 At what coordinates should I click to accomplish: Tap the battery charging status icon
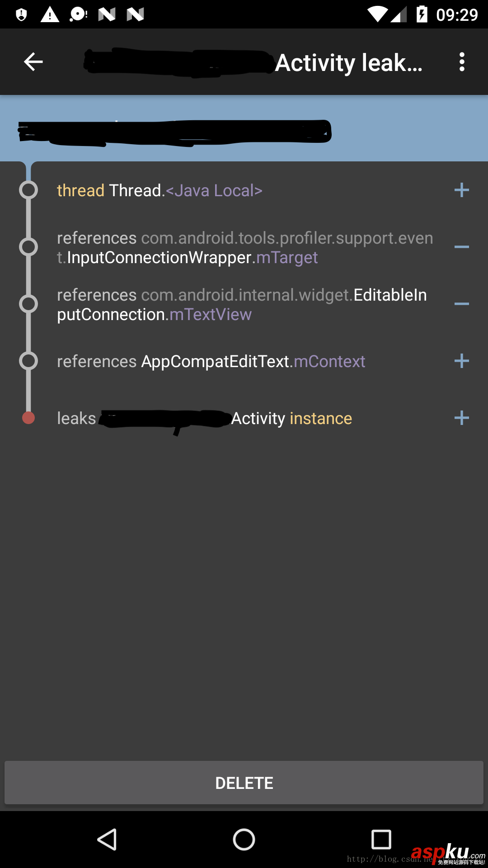(422, 14)
